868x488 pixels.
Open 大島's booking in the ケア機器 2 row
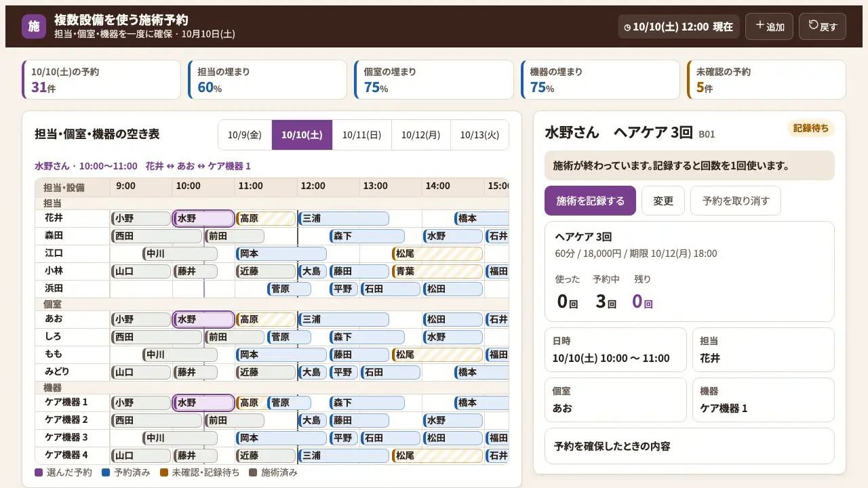(x=313, y=420)
